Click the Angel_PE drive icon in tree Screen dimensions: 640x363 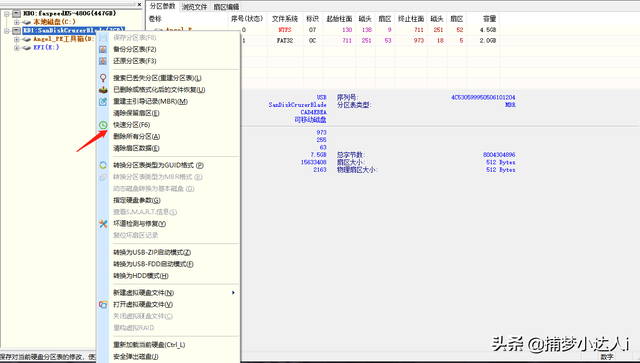click(x=27, y=39)
